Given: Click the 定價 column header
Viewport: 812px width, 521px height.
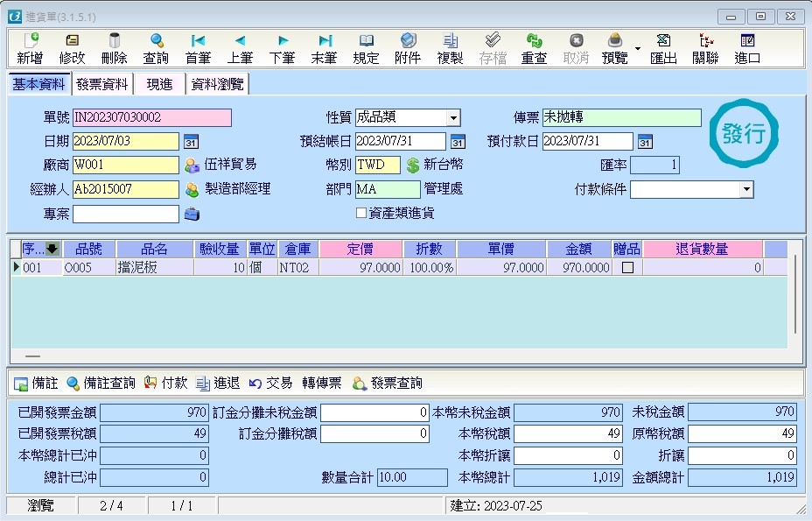Looking at the screenshot, I should (x=360, y=249).
